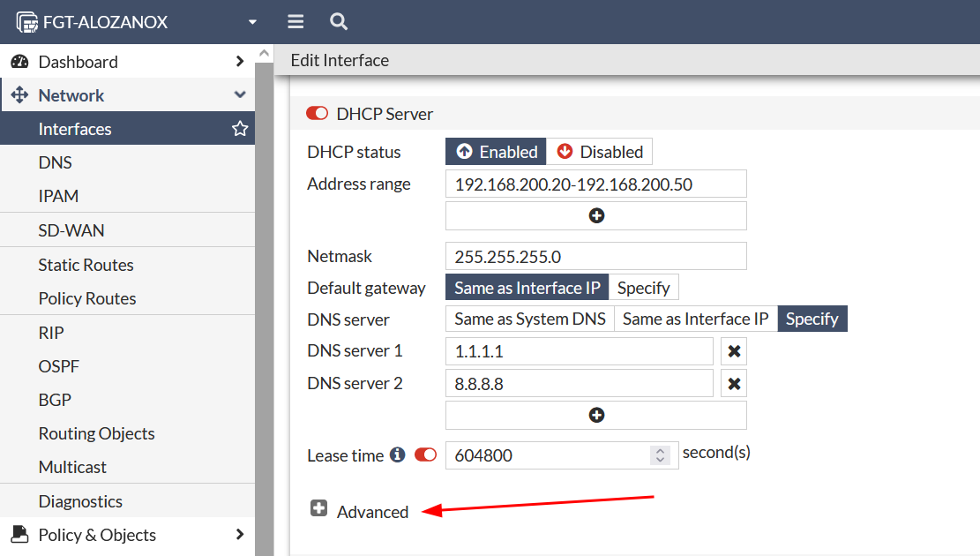Choose Specify for Default gateway
The image size is (980, 556).
(x=643, y=288)
